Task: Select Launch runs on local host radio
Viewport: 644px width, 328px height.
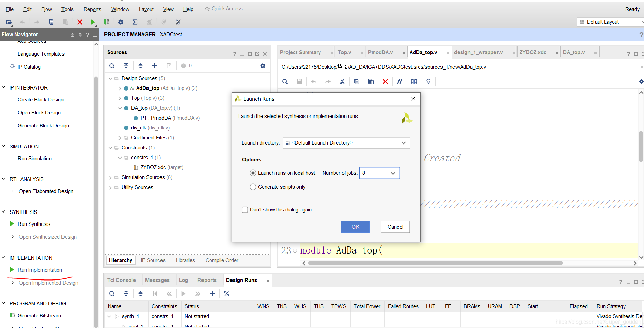Action: tap(253, 173)
